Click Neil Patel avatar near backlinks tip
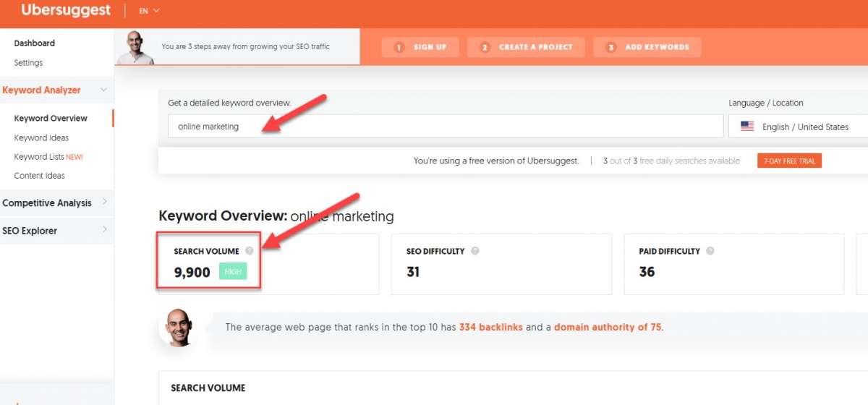Viewport: 868px width, 405px height. pos(179,328)
